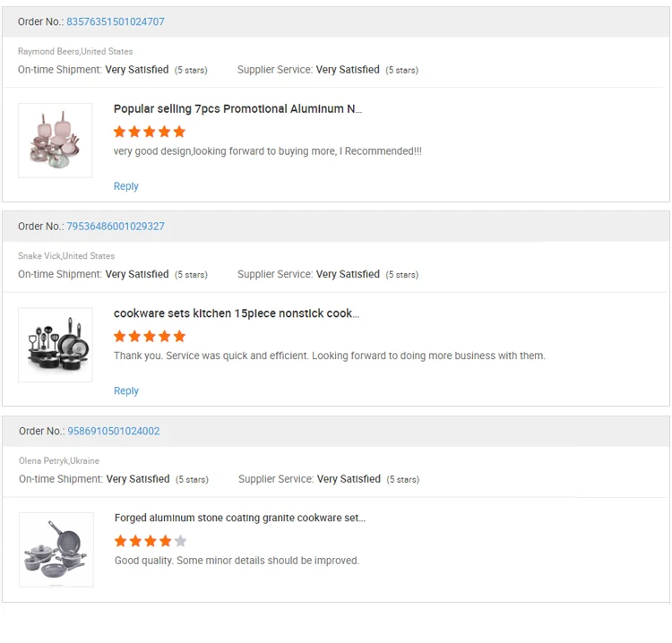Image resolution: width=672 pixels, height=643 pixels.
Task: Open the gray granite cookware thumbnail
Action: pos(56,549)
